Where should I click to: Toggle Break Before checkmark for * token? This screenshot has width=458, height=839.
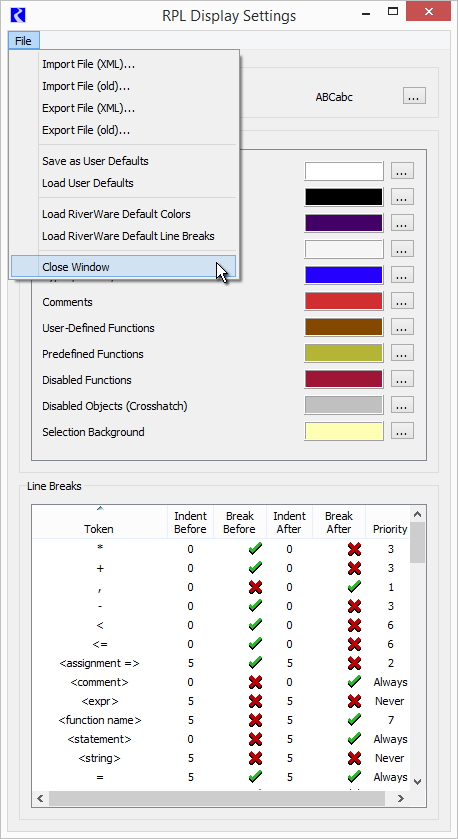pos(256,549)
